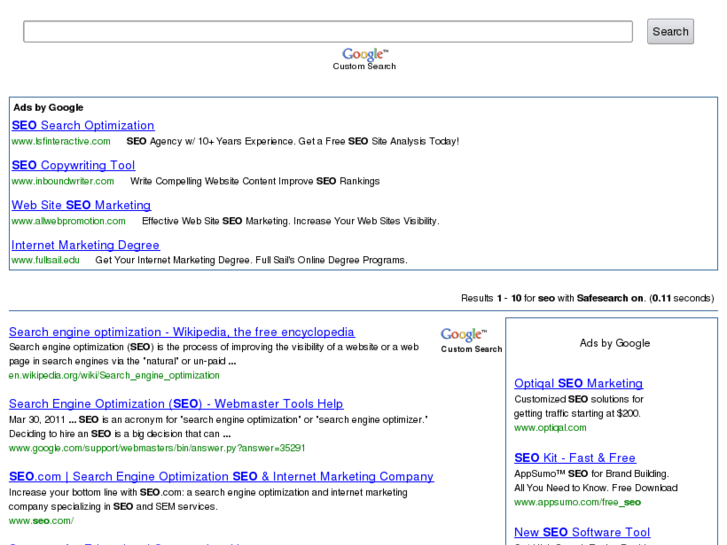Image resolution: width=727 pixels, height=545 pixels.
Task: Open the Webmaster Tools Help SEO result
Action: (x=176, y=404)
